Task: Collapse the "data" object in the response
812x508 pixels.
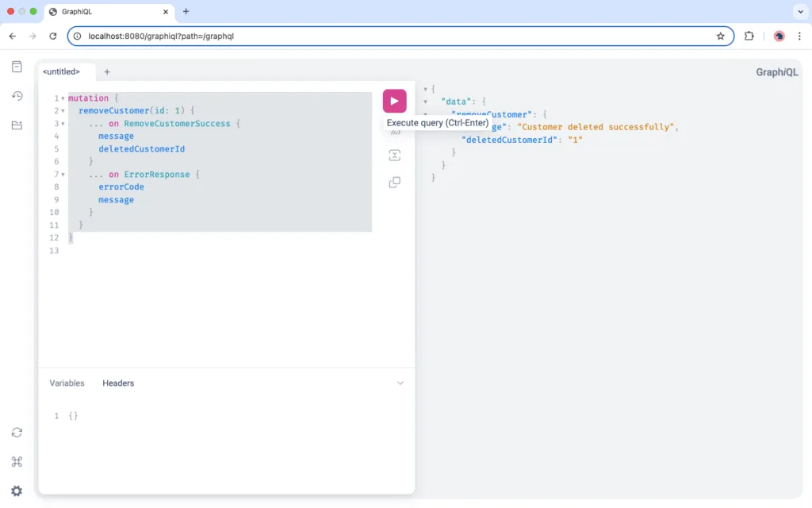Action: pos(425,102)
